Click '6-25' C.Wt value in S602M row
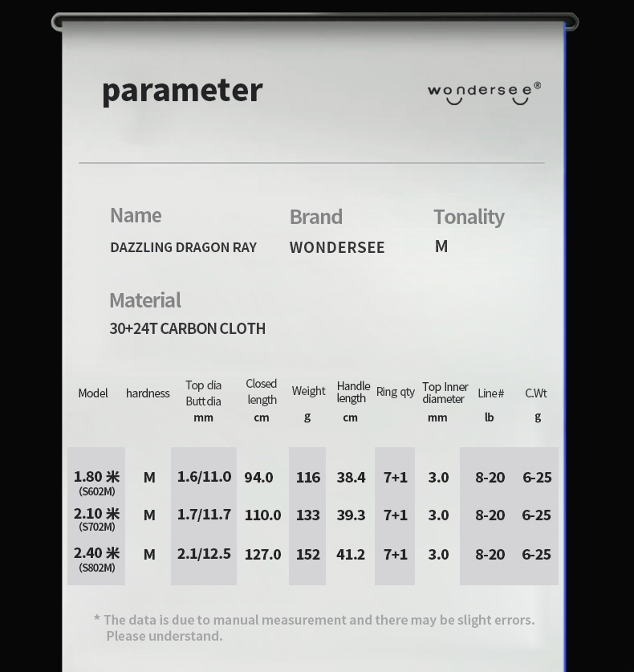 point(537,478)
